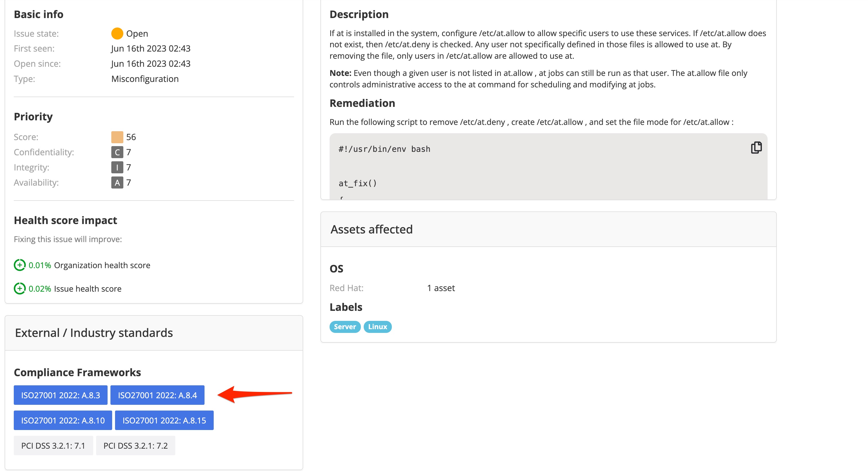The image size is (868, 475).
Task: Select the ISO27001 2022: A.8.15 tag
Action: pos(164,420)
